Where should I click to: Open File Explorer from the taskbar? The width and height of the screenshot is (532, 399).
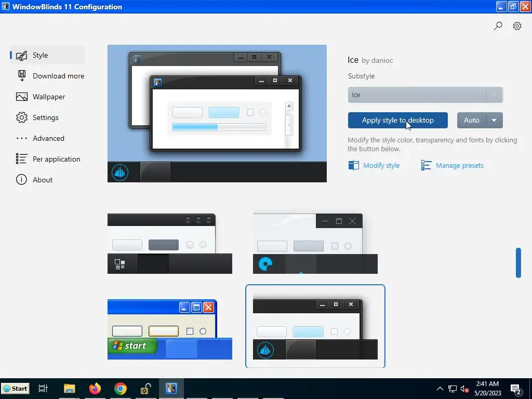click(x=69, y=389)
